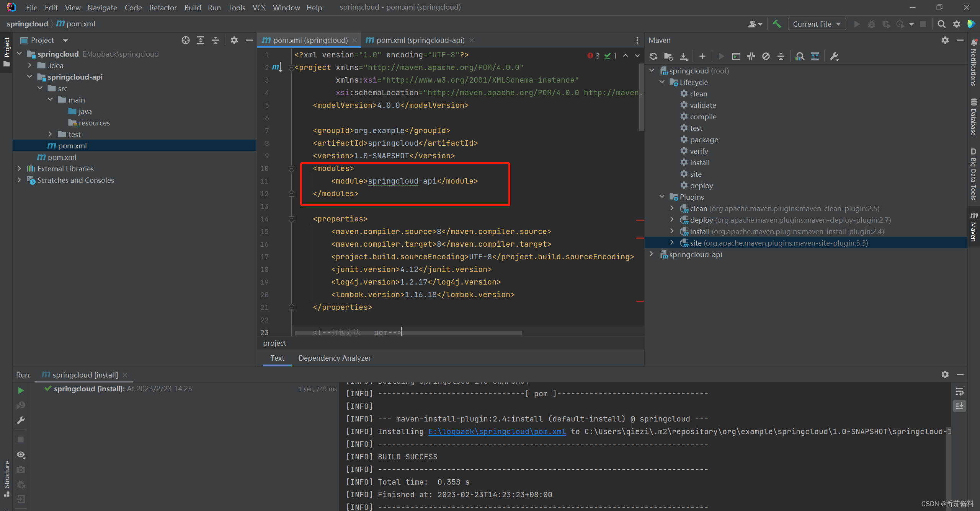Select the install lifecycle goal
Screen dimensions: 980x511
click(x=699, y=163)
